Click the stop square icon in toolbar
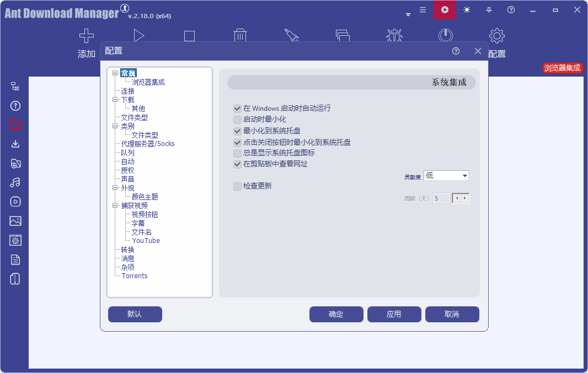588x373 pixels. point(189,36)
